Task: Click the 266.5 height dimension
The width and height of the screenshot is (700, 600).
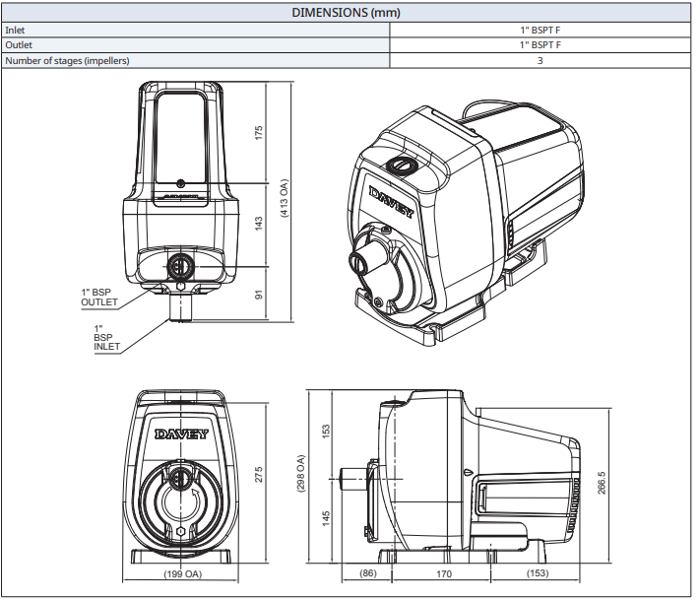Action: tap(602, 483)
